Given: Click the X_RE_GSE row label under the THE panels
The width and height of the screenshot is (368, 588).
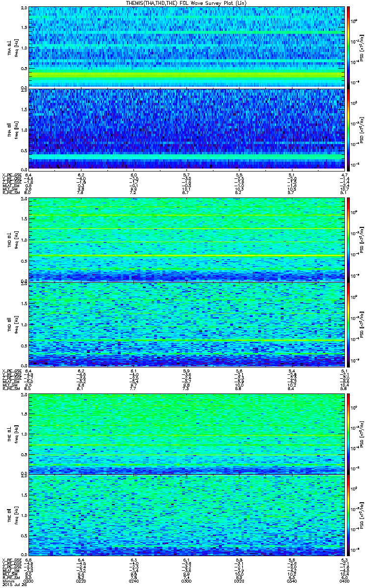Looking at the screenshot, I should click(x=11, y=560).
